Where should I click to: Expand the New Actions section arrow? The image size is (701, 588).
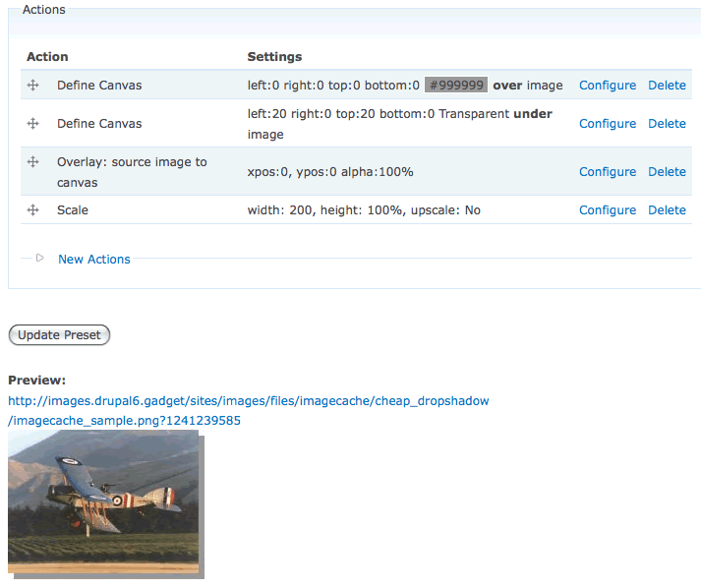(x=39, y=259)
